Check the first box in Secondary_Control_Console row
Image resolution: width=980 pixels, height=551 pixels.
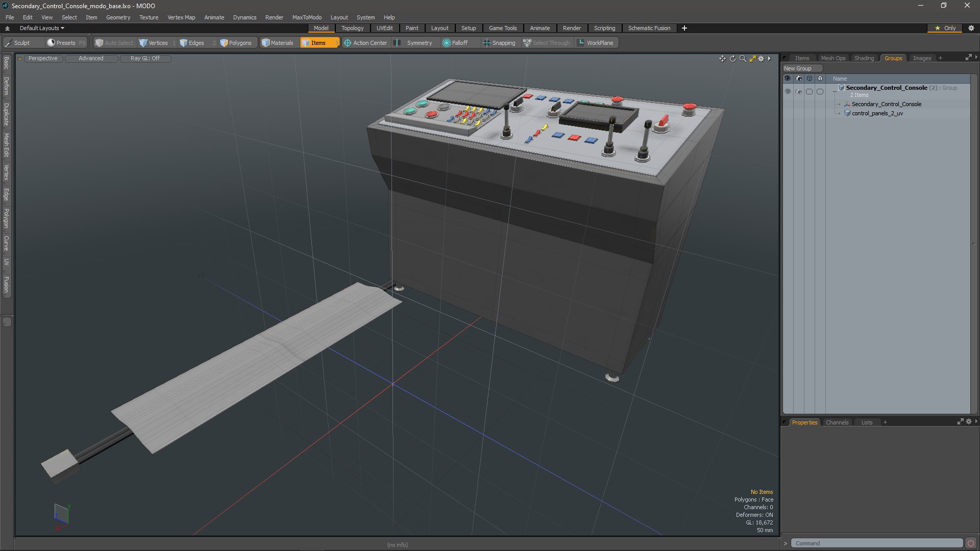click(x=809, y=91)
